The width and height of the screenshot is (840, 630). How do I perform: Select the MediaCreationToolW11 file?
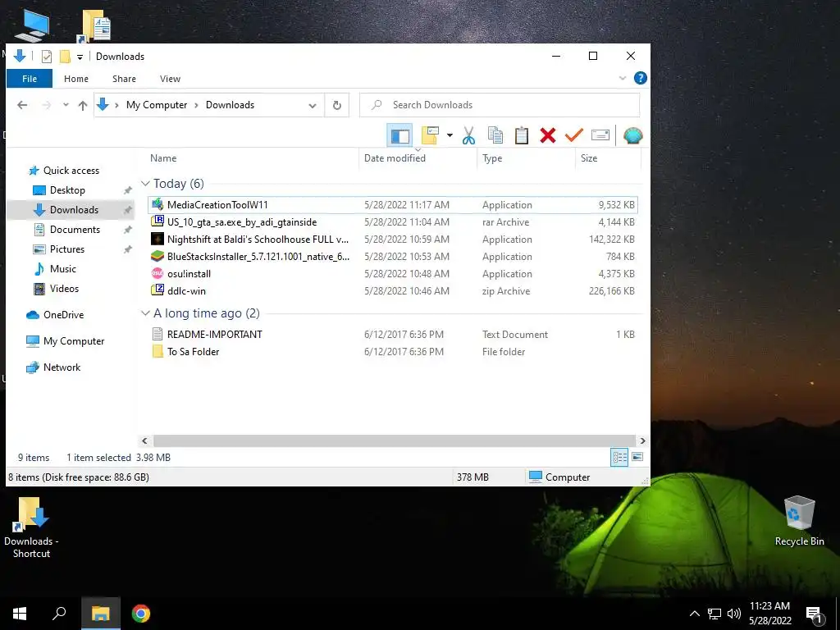pyautogui.click(x=393, y=204)
